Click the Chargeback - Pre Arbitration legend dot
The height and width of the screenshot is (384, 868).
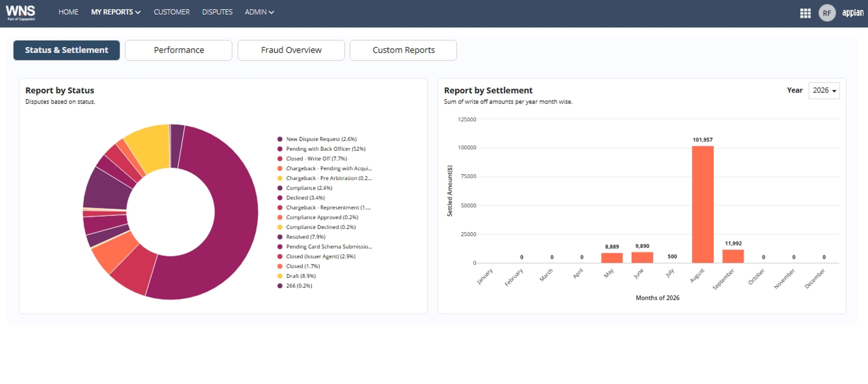pyautogui.click(x=280, y=178)
